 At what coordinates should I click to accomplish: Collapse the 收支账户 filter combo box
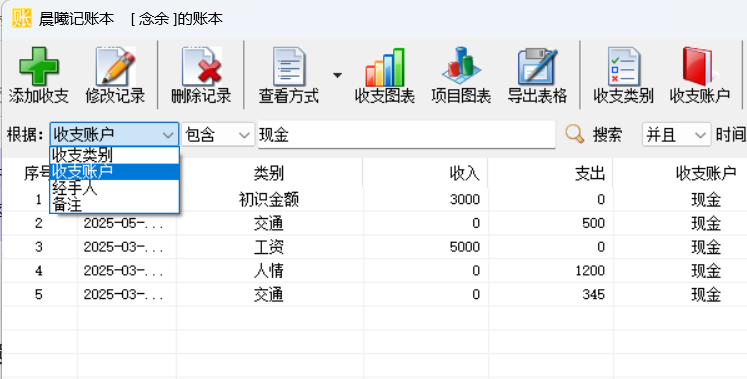[114, 135]
